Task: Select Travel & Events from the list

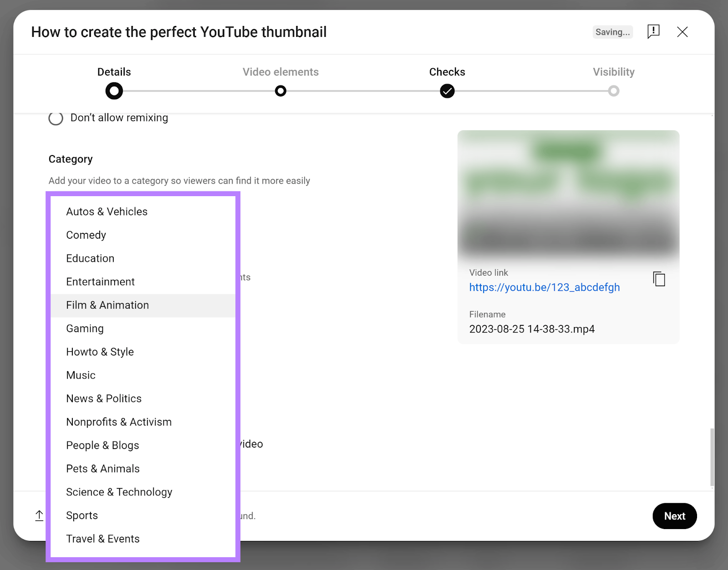Action: (102, 539)
